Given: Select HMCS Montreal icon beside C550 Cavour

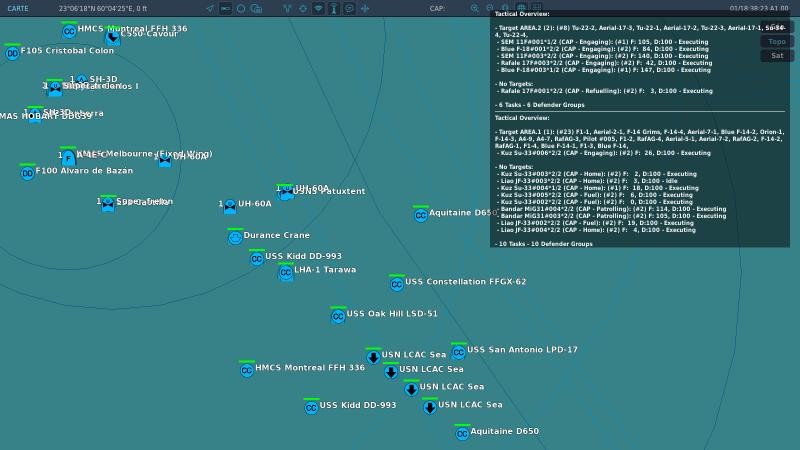Looking at the screenshot, I should tap(69, 32).
